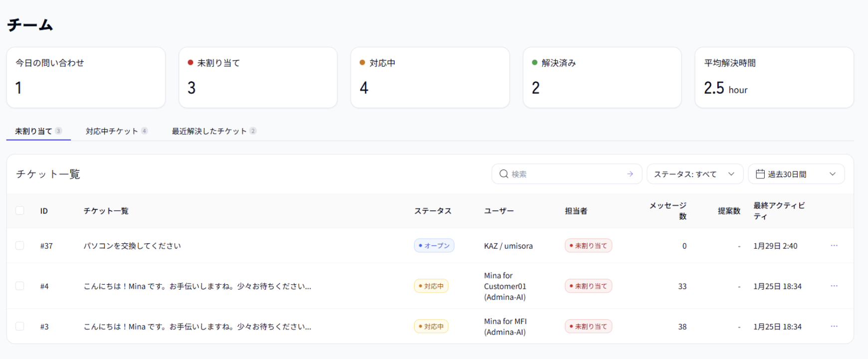Viewport: 868px width, 359px height.
Task: Click the #37 ticket ID
Action: coord(46,246)
